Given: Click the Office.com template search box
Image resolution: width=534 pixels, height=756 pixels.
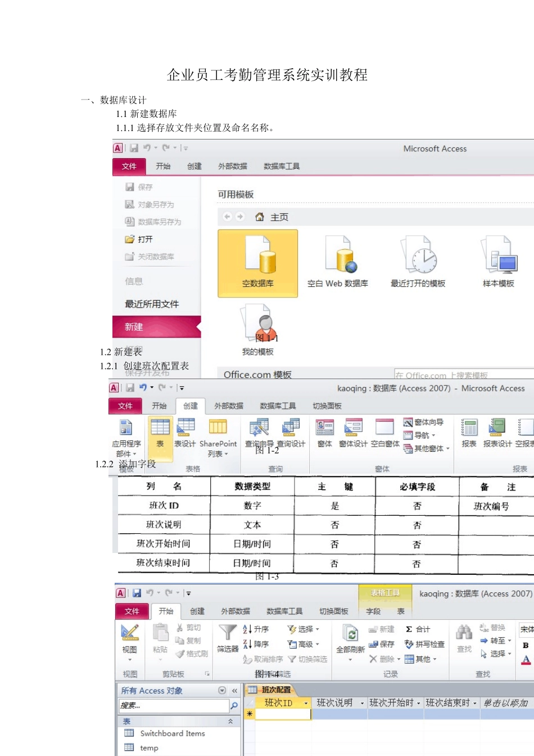Looking at the screenshot, I should tap(464, 375).
